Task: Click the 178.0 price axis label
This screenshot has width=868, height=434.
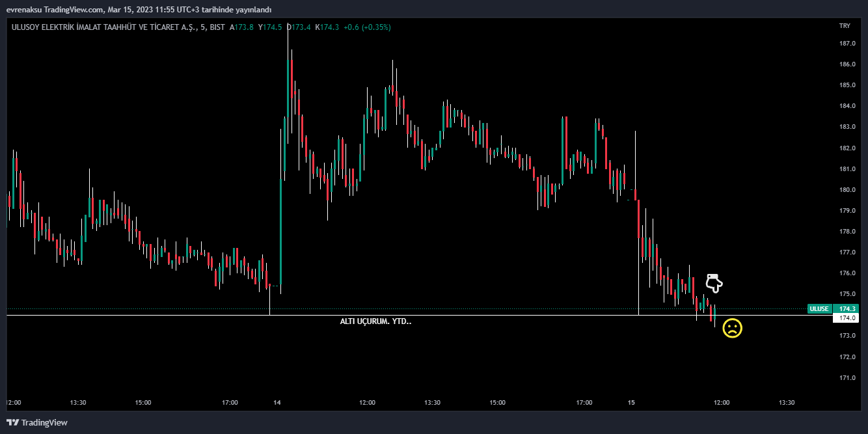Action: pos(847,232)
